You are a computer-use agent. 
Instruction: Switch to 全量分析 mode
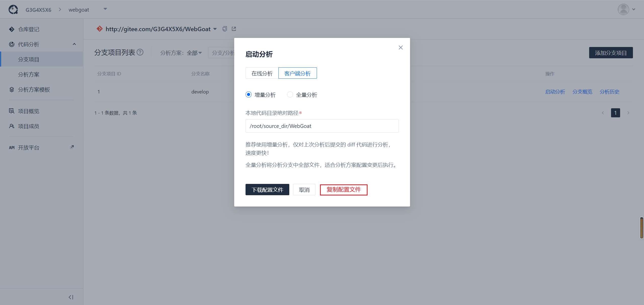290,94
